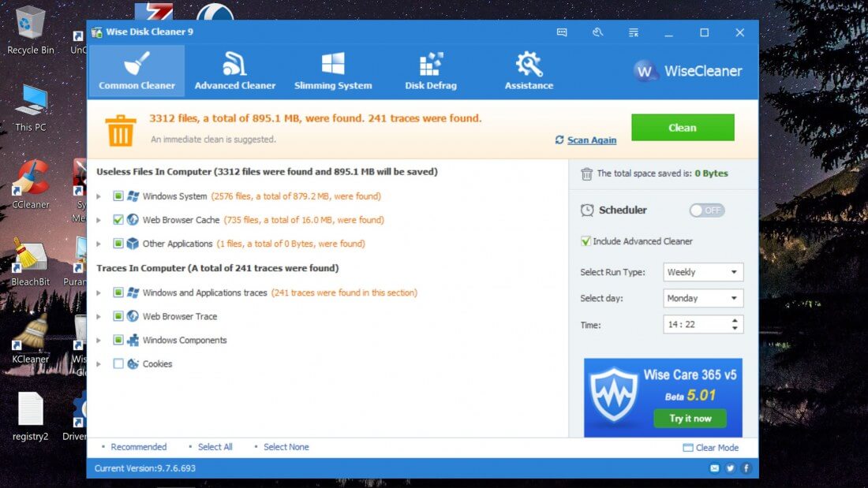Screen dimensions: 868x488
Task: Click the Other Applications cube icon
Action: point(133,244)
